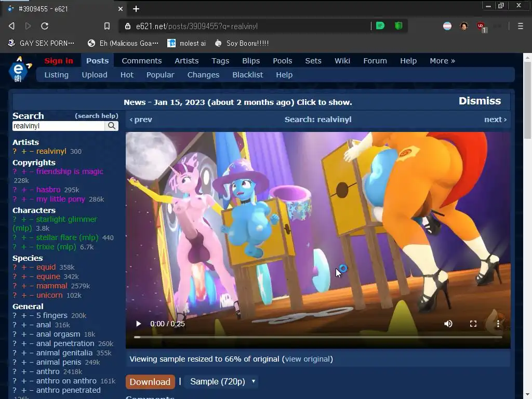
Task: Open the Changes page
Action: point(203,75)
